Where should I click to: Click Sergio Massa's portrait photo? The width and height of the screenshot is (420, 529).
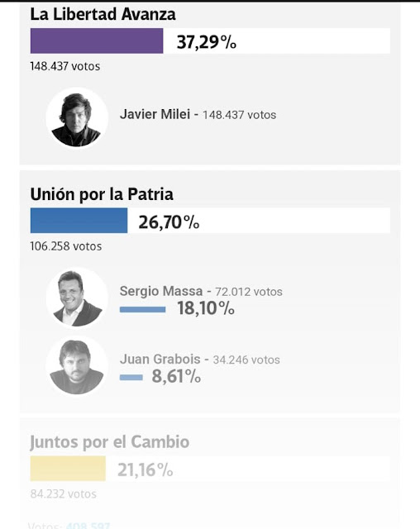pyautogui.click(x=77, y=298)
